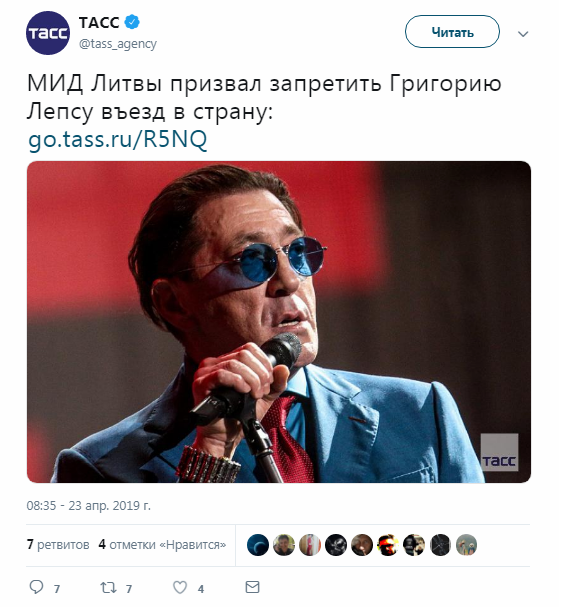
Task: Open the last avatar in likers row
Action: click(x=466, y=545)
